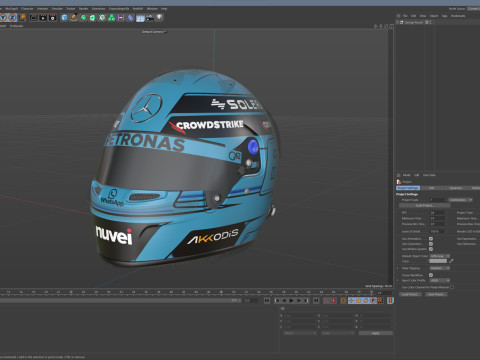The height and width of the screenshot is (360, 480).
Task: Switch to the Dynamics tab
Action: pos(456,188)
